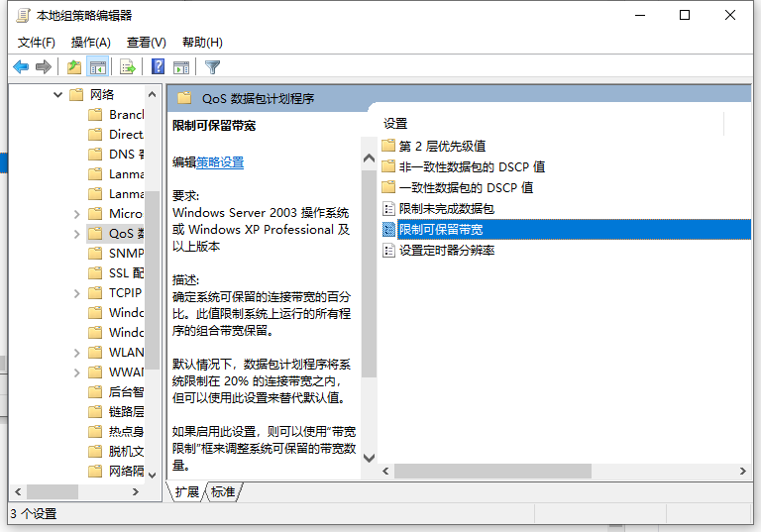This screenshot has width=761, height=532.
Task: Select the DNS folder in tree
Action: coord(116,155)
